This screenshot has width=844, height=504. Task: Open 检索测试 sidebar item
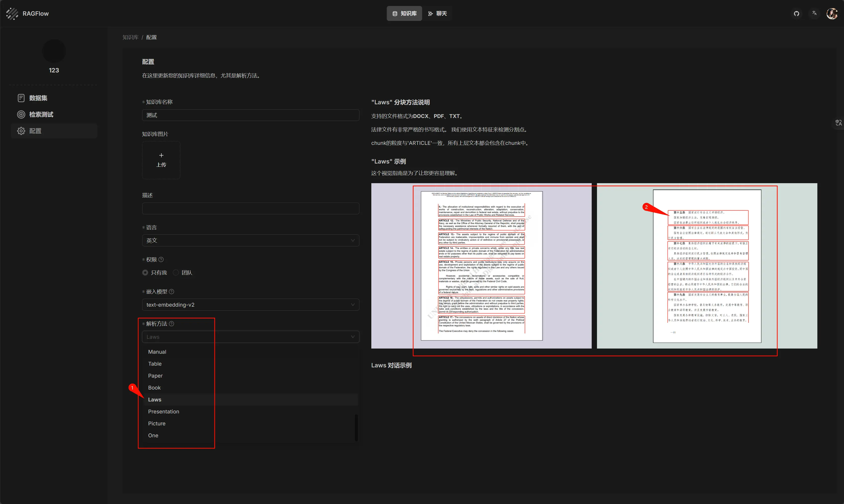(41, 114)
